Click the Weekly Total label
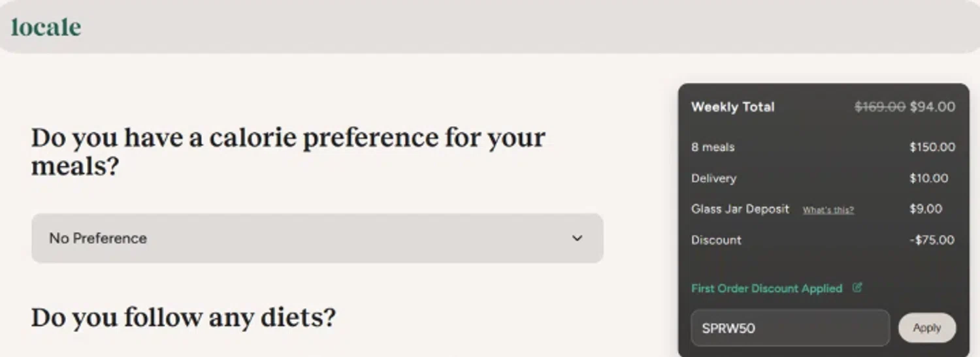980x357 pixels. coord(732,107)
